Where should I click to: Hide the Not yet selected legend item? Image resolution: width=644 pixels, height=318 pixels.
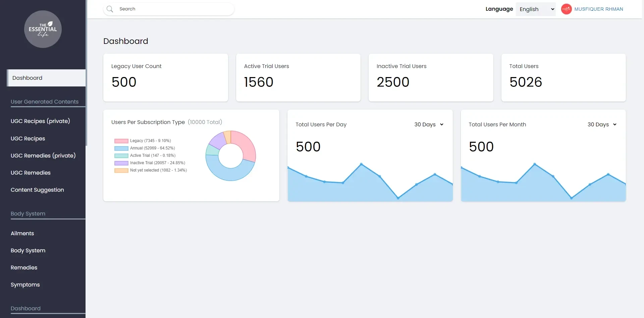[158, 170]
